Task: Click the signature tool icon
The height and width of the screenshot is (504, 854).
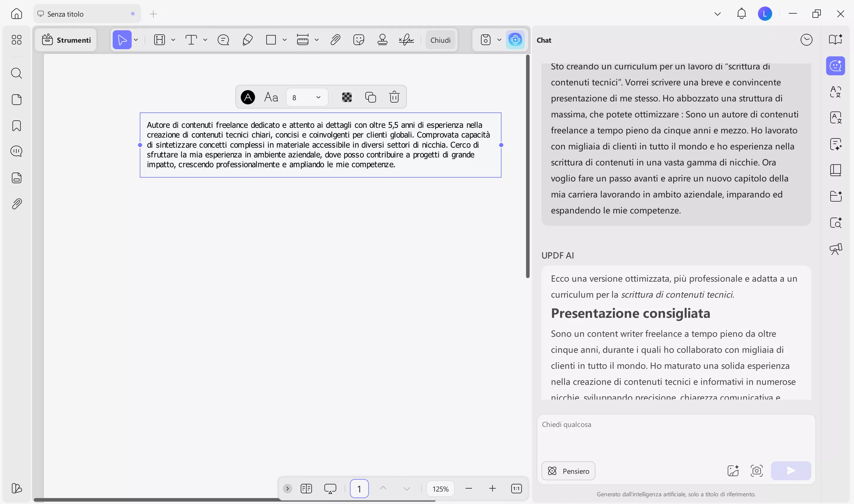Action: click(x=406, y=40)
